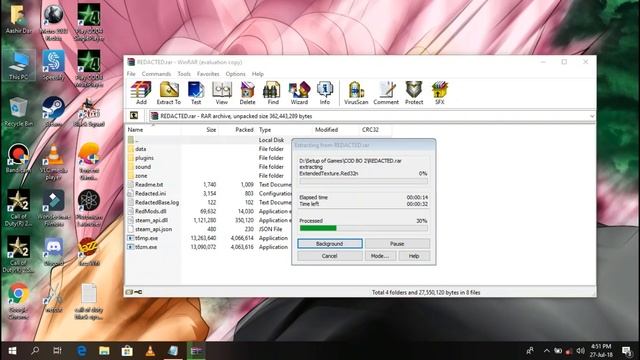This screenshot has width=640, height=360.
Task: Open Microsoft Edge from the taskbar
Action: point(82,351)
